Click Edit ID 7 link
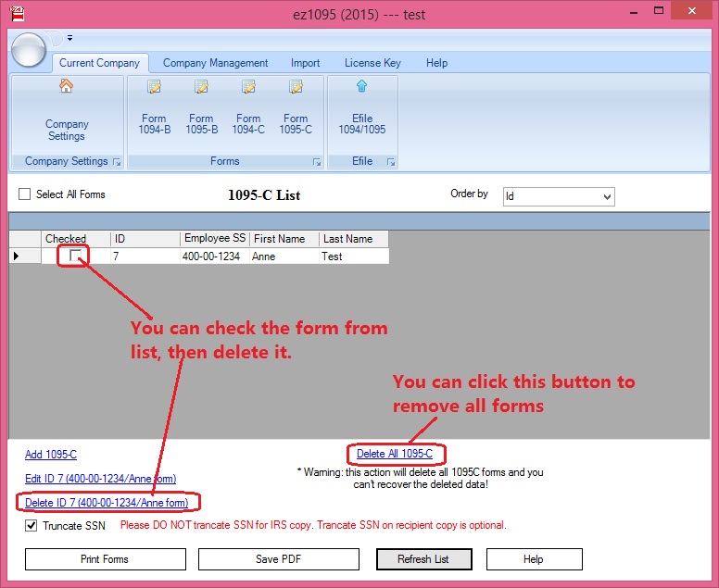Image resolution: width=719 pixels, height=588 pixels. 100,479
